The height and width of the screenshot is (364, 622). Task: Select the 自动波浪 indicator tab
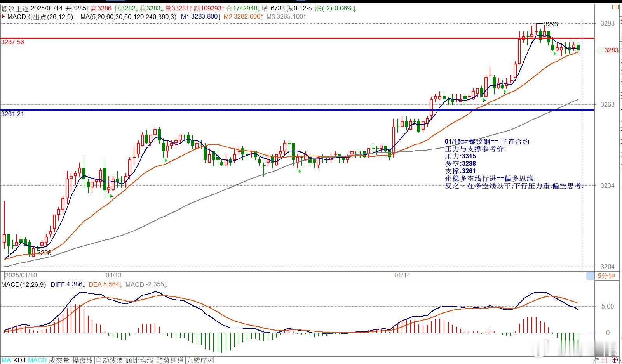pos(110,360)
